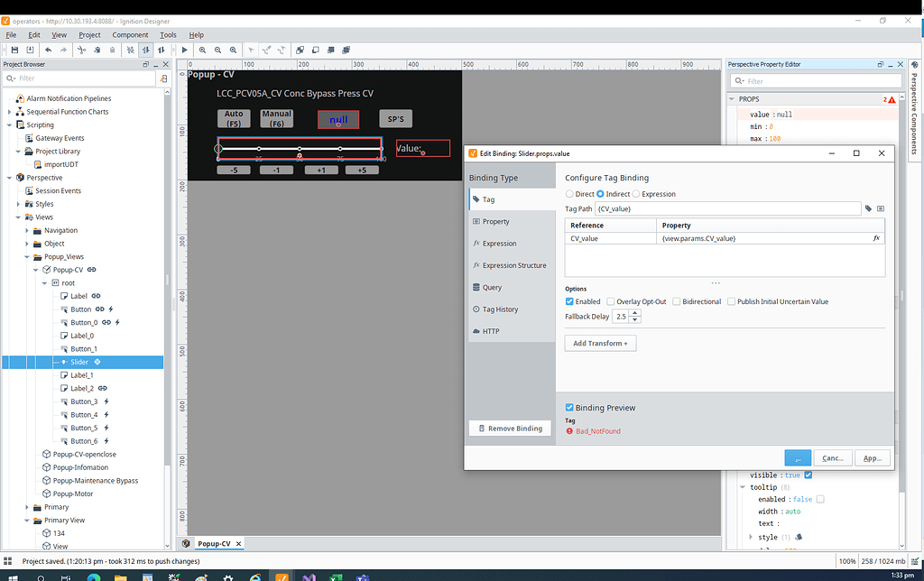The height and width of the screenshot is (581, 924).
Task: Start Preview mode with the play icon
Action: tap(184, 51)
